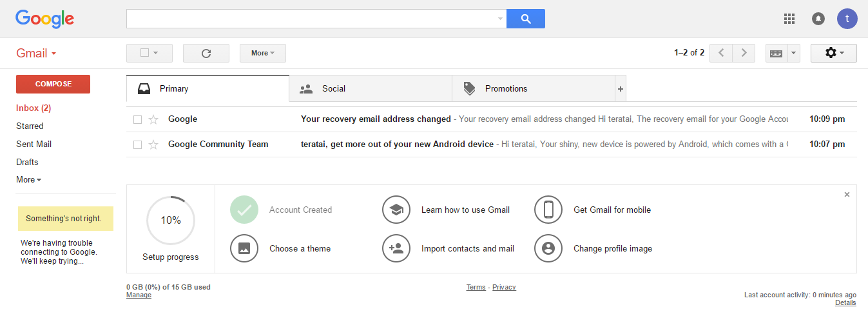The image size is (868, 336).
Task: Click the Get Gmail for mobile phone icon
Action: [548, 210]
